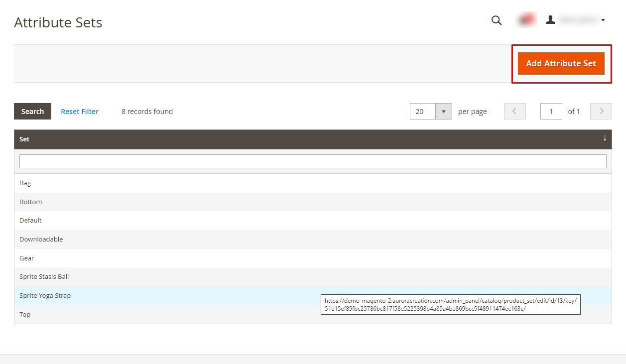This screenshot has width=626, height=364.
Task: Click Add Attribute Set button
Action: point(561,64)
